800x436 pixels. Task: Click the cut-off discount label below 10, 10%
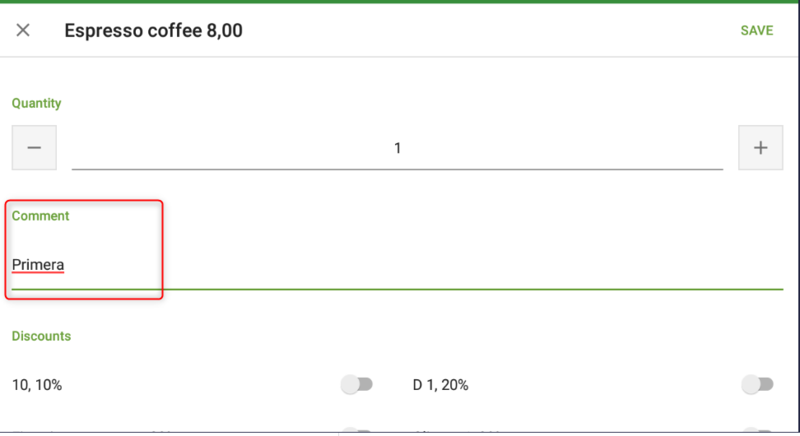pyautogui.click(x=100, y=431)
